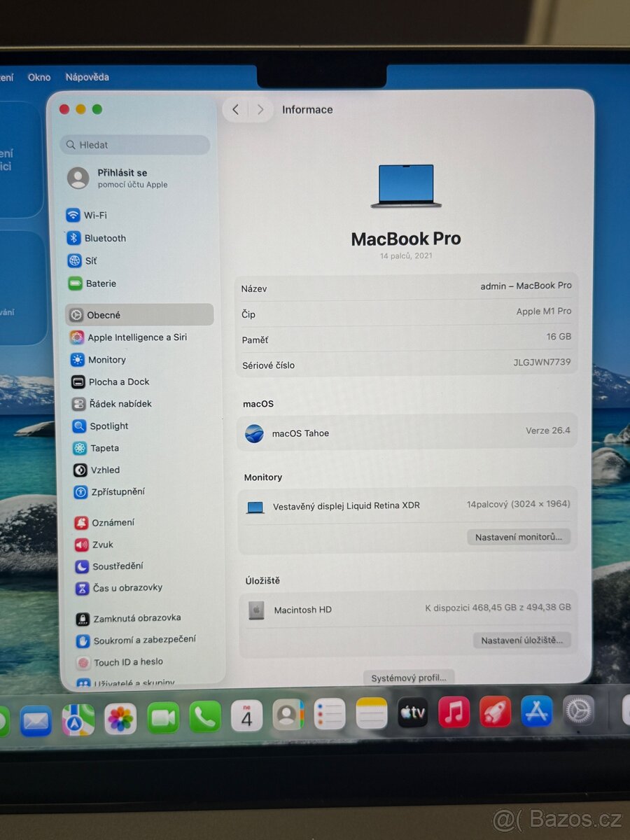Open Bluetooth settings in the sidebar
630x840 pixels.
pos(97,238)
